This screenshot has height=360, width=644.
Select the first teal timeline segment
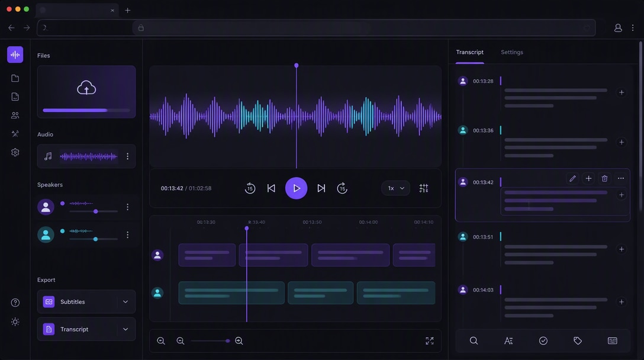(231, 293)
